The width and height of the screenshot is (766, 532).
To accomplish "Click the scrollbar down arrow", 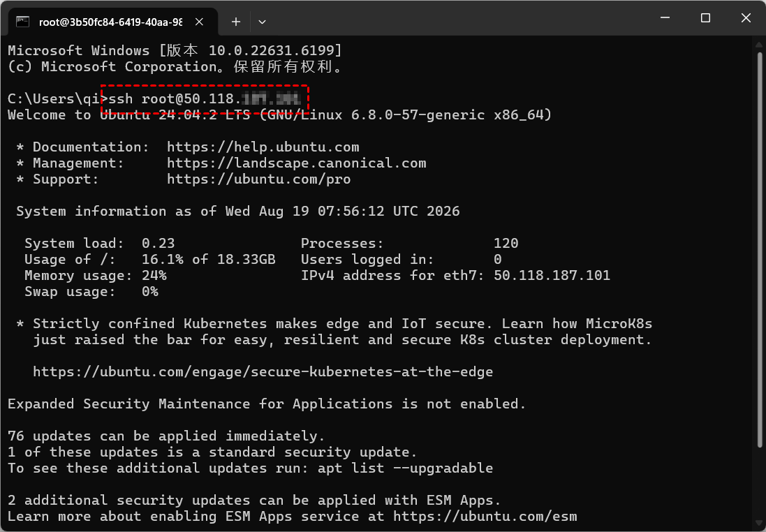I will (759, 524).
